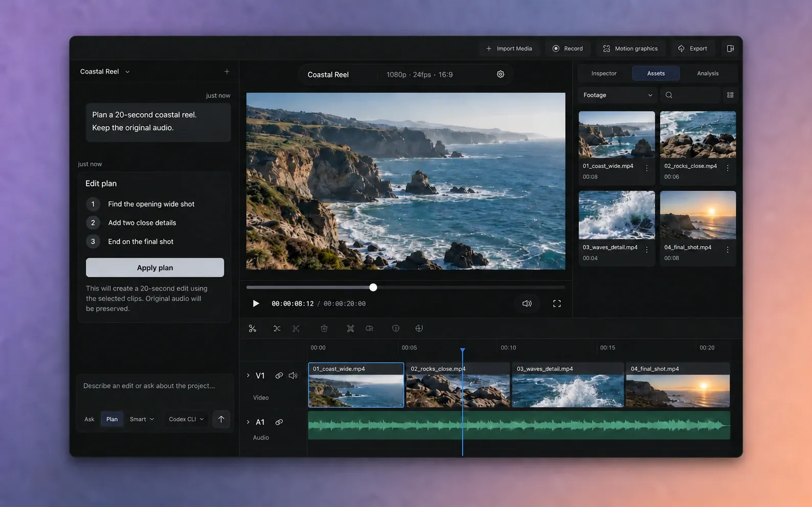Click the shield icon in timeline toolbar
The height and width of the screenshot is (507, 812).
(x=396, y=328)
